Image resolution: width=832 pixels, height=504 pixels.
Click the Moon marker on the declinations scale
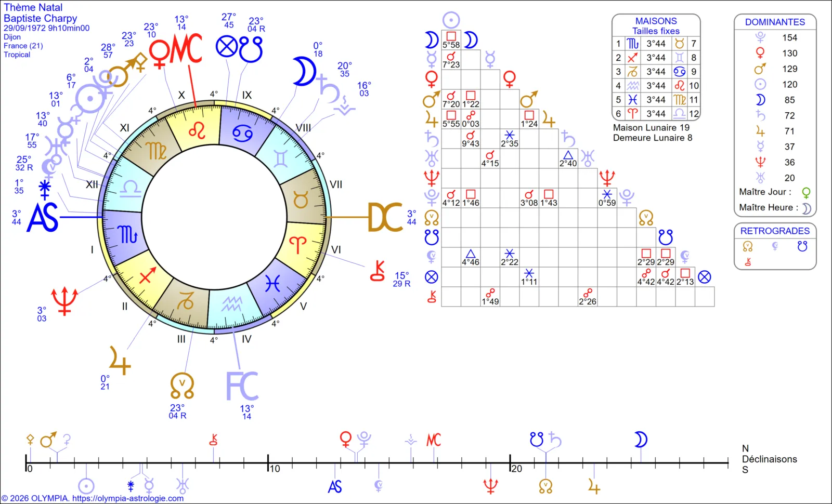(x=641, y=440)
